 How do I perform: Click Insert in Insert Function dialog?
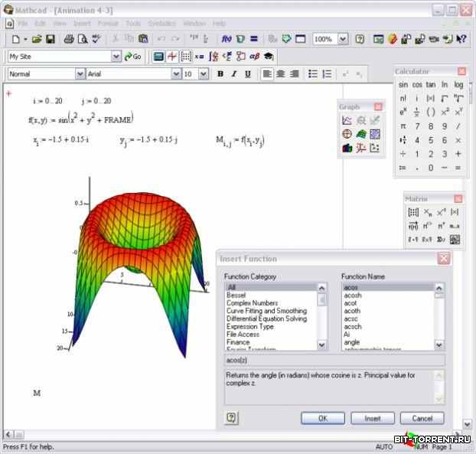click(373, 418)
